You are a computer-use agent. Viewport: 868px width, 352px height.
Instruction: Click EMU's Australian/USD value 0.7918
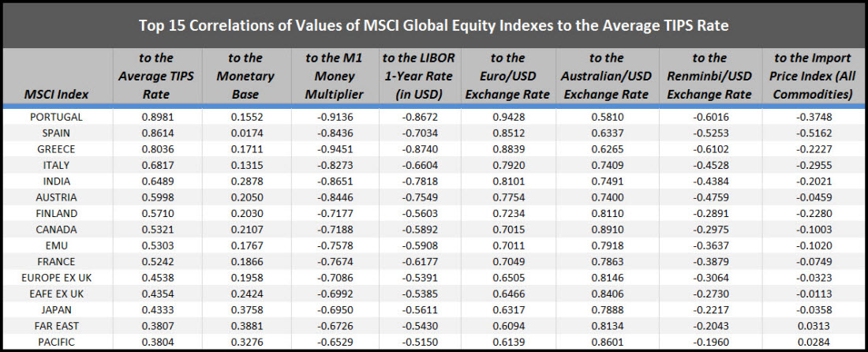coord(608,245)
